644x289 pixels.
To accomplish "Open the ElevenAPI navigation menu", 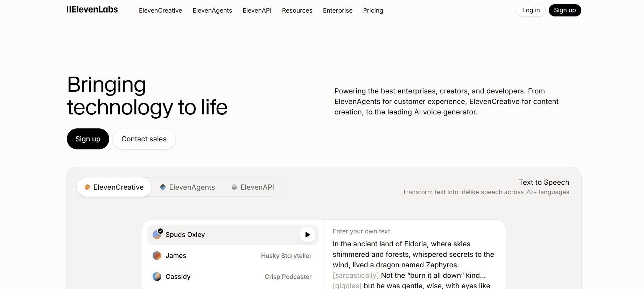I will [257, 10].
